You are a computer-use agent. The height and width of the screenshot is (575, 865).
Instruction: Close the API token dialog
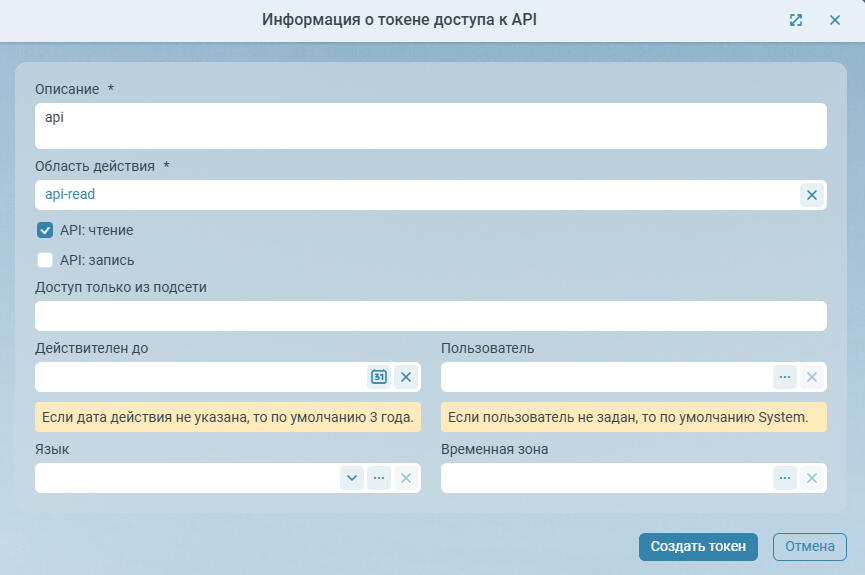pos(834,20)
